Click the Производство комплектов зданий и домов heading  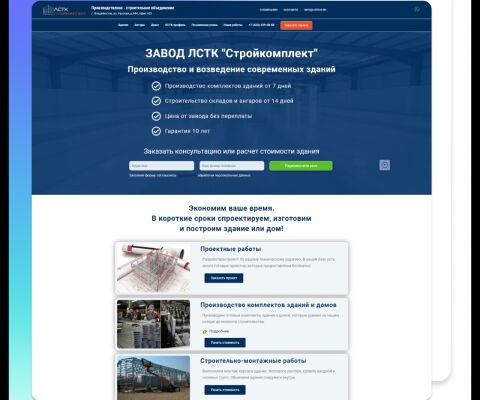[x=268, y=305]
